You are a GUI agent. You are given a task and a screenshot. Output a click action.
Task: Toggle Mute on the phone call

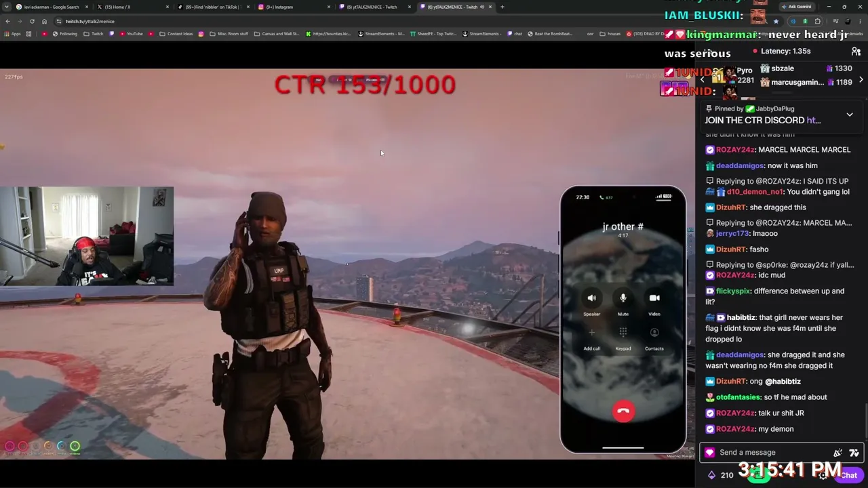click(623, 298)
